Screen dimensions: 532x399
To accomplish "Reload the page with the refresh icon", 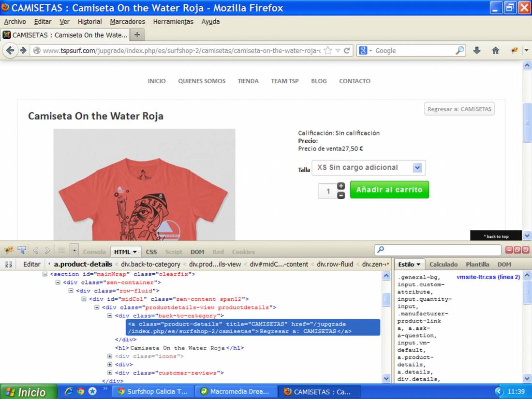I will 347,51.
